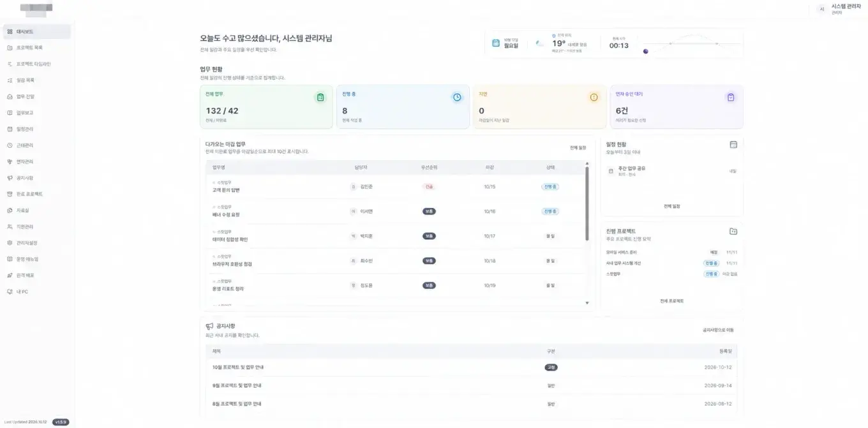The height and width of the screenshot is (428, 868).
Task: Click the orange alert icon on 지연 card
Action: pyautogui.click(x=594, y=98)
